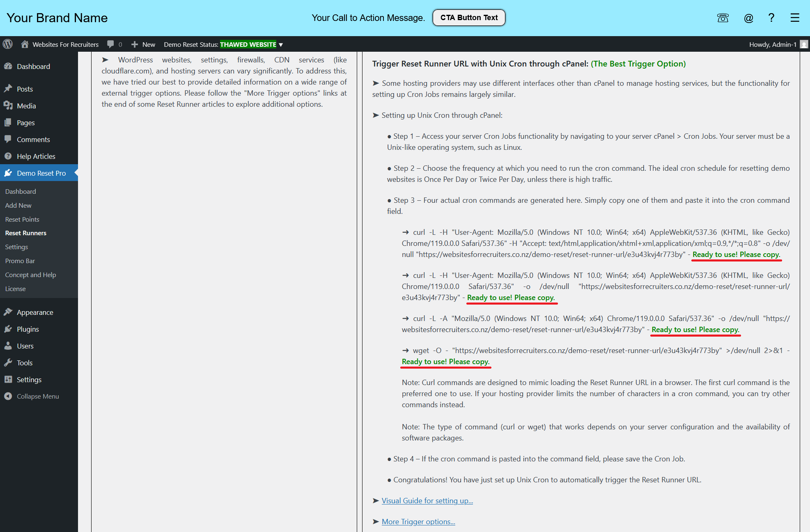
Task: Click the @ email icon in promo bar
Action: point(748,18)
